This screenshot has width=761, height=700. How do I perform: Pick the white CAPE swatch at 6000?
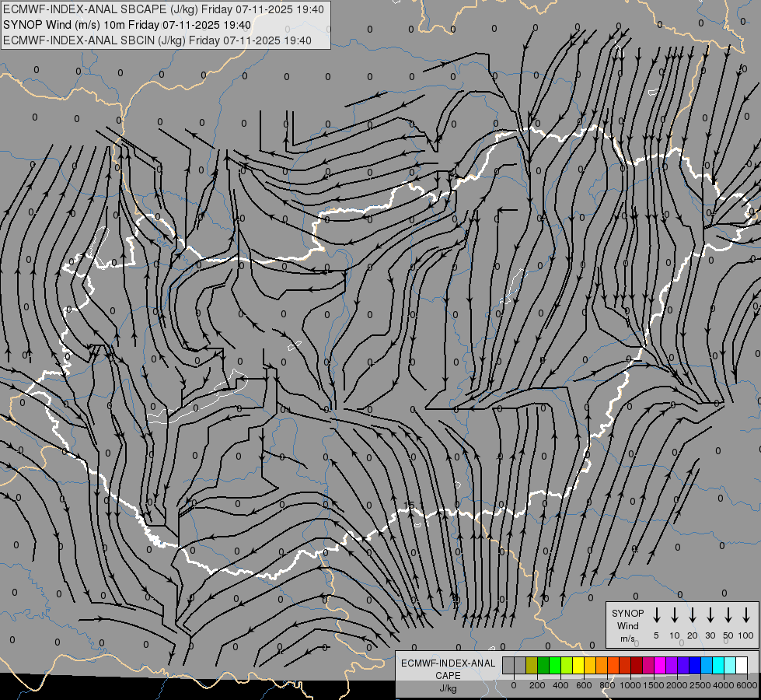click(x=742, y=665)
